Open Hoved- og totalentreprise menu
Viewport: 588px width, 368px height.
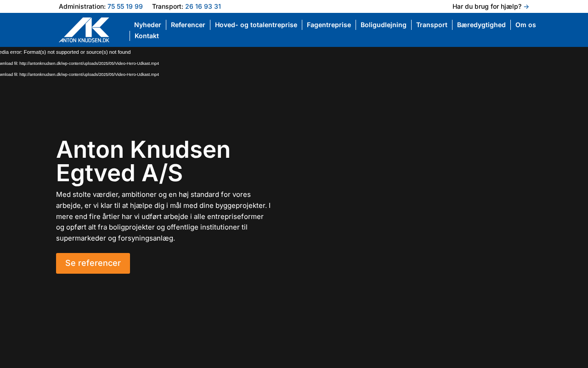click(256, 25)
